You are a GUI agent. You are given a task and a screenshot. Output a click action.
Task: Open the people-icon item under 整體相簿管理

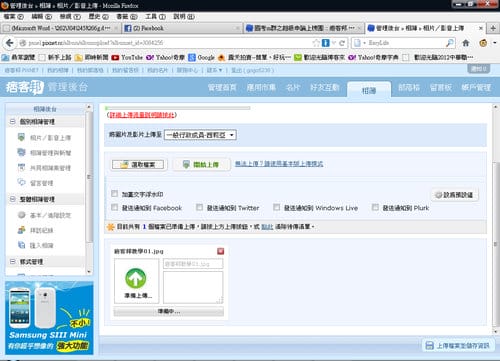pos(35,230)
